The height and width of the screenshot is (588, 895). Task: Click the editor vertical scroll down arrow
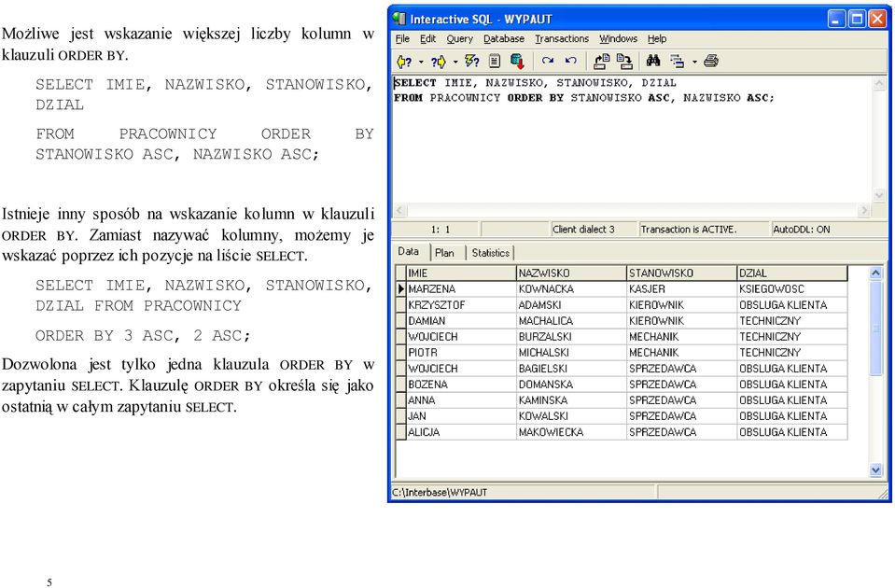(x=879, y=195)
